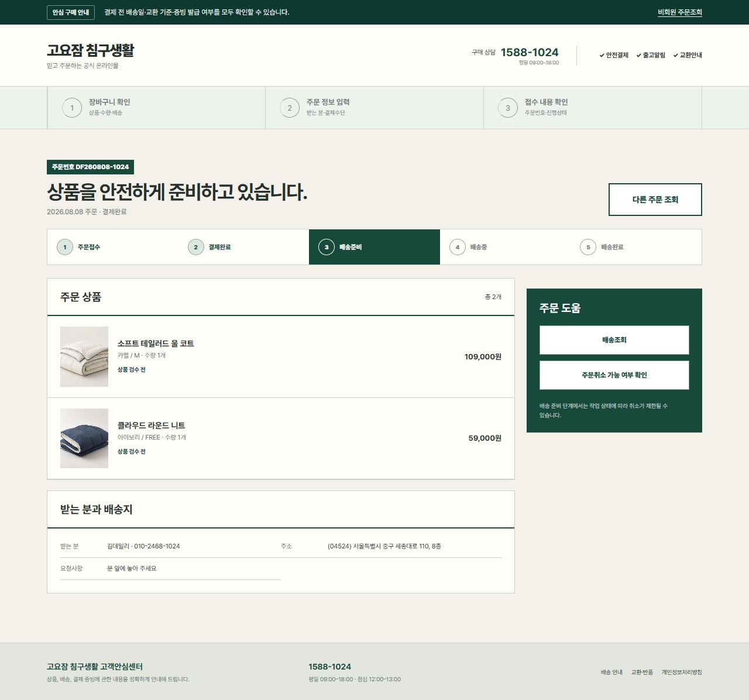Click the 아이보리 / FREE · 수량 1개 option text
Screen dimensions: 749x700
pyautogui.click(x=152, y=437)
